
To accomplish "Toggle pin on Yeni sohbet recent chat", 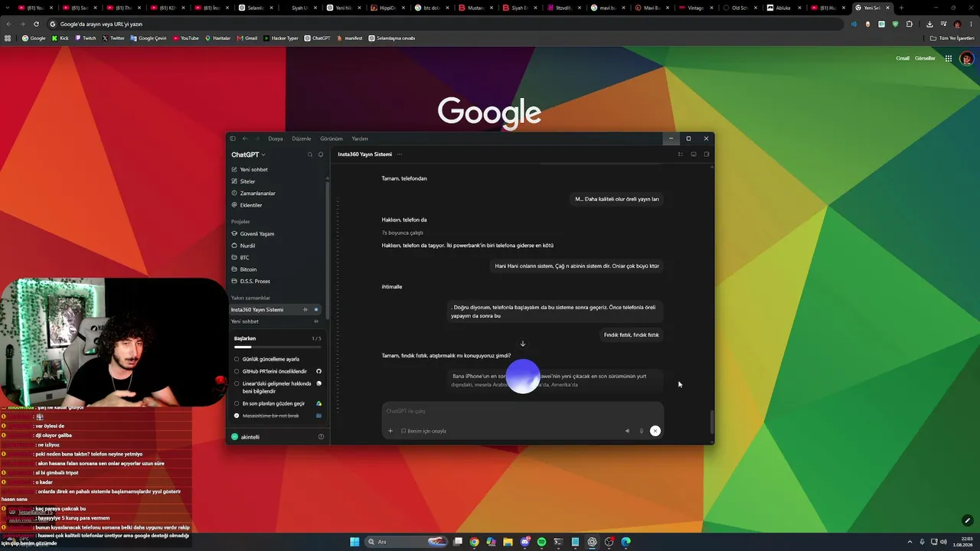I will 316,321.
